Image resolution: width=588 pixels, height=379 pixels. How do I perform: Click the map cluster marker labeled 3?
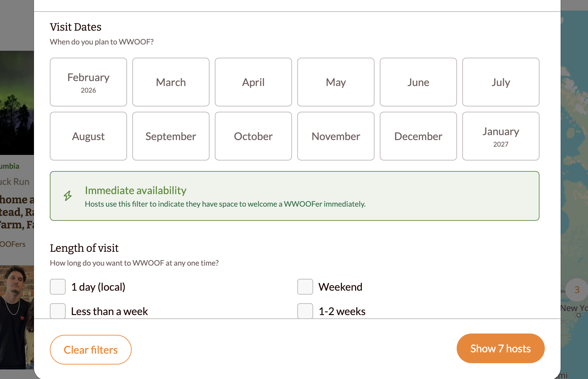click(577, 290)
